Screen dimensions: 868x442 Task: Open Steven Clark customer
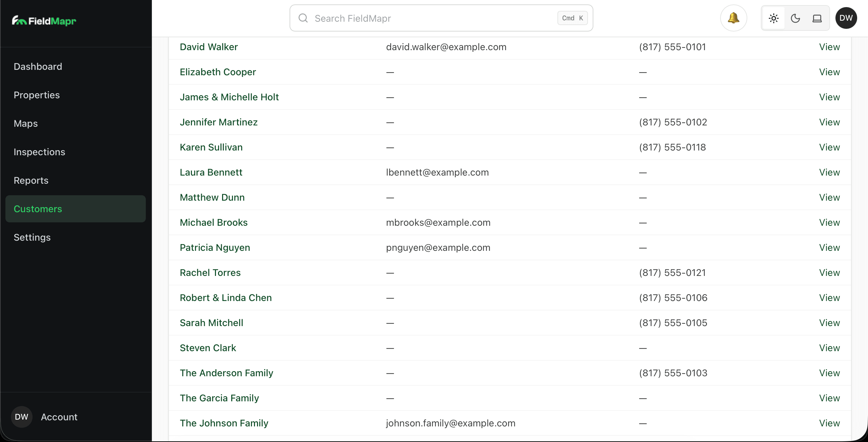tap(208, 348)
